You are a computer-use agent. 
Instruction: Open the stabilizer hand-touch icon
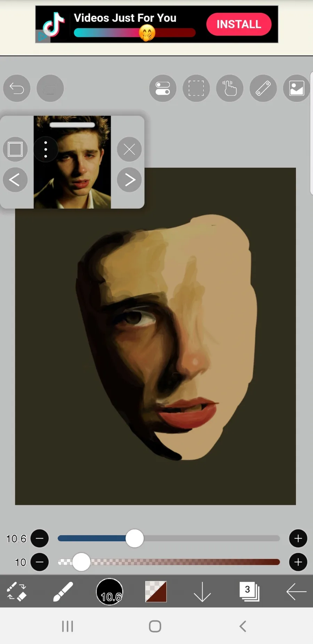(x=230, y=88)
